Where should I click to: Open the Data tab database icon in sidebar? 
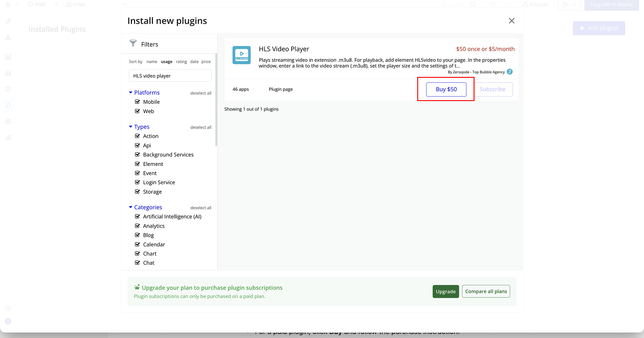click(8, 73)
